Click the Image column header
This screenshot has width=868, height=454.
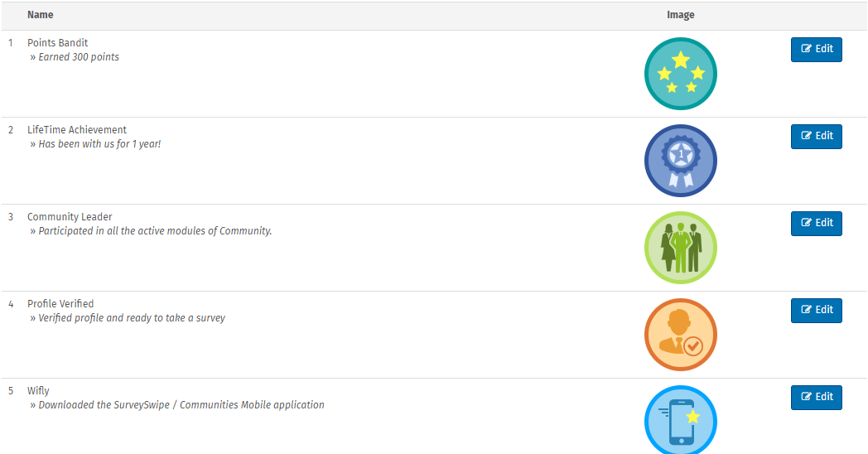(x=680, y=15)
